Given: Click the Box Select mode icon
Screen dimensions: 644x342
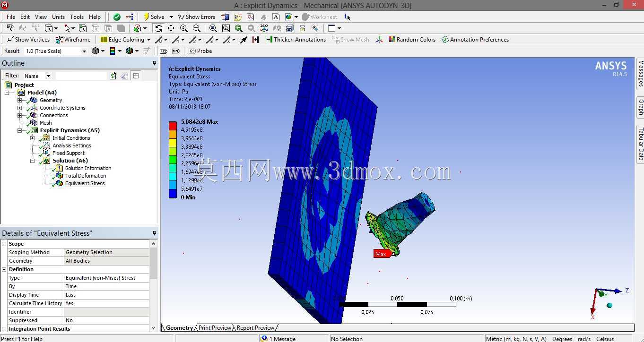Looking at the screenshot, I should point(49,28).
